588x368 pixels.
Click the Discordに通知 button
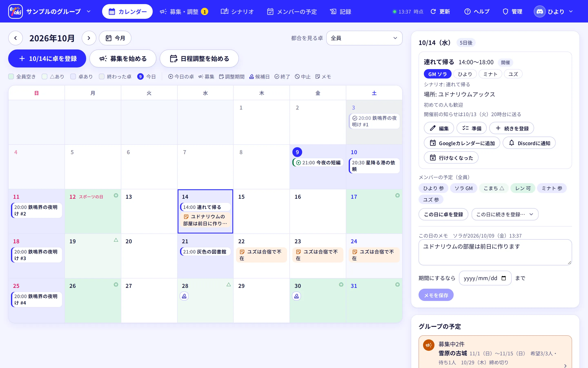(x=529, y=143)
